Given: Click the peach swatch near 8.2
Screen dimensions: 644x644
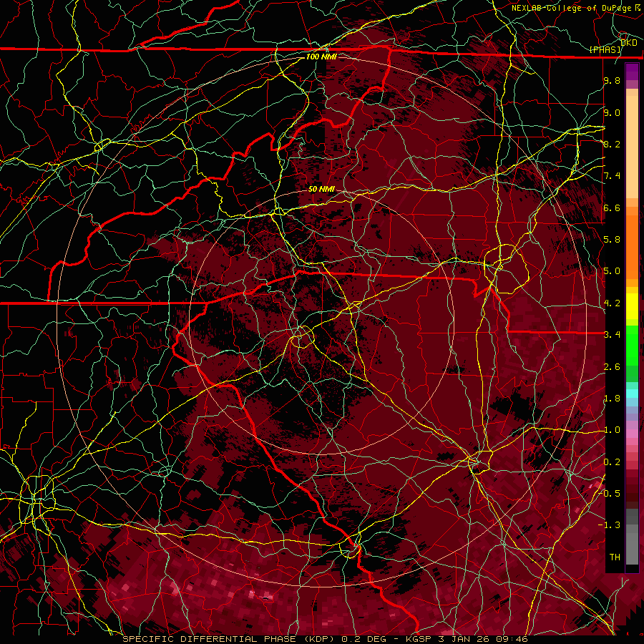Looking at the screenshot, I should (x=632, y=147).
